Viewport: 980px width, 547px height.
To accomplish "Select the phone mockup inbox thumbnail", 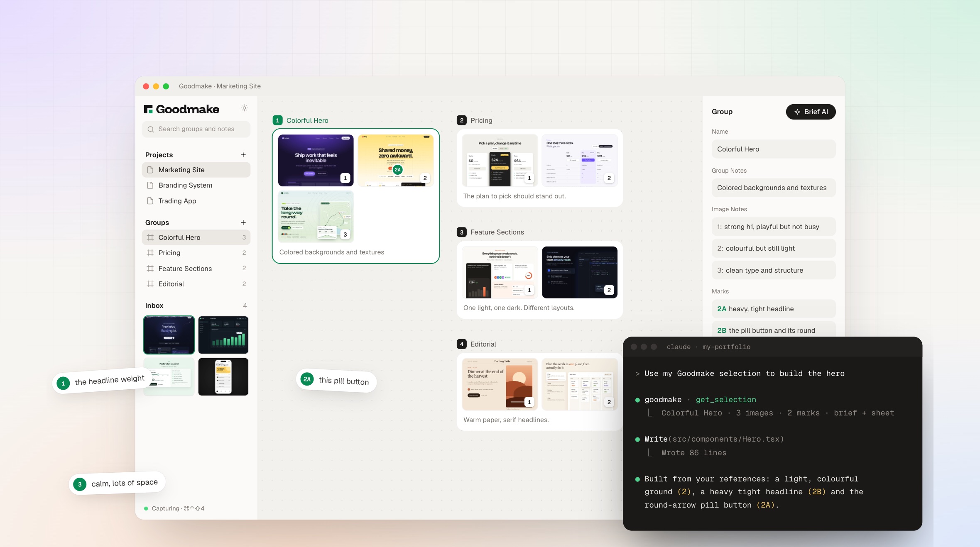I will (x=223, y=377).
